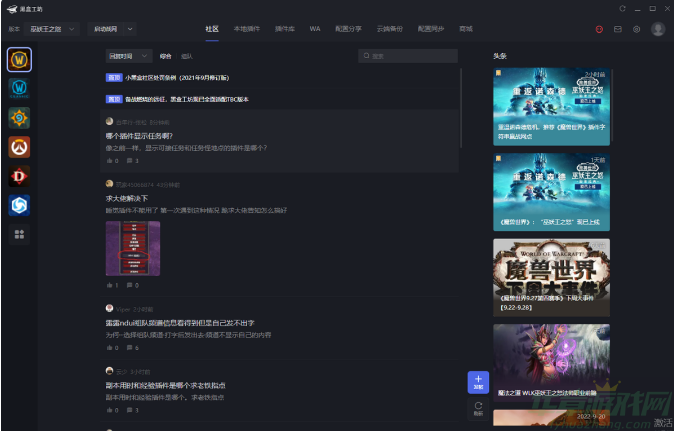Like the '副本用时和经验插件' post
This screenshot has width=674, height=431.
click(x=112, y=410)
